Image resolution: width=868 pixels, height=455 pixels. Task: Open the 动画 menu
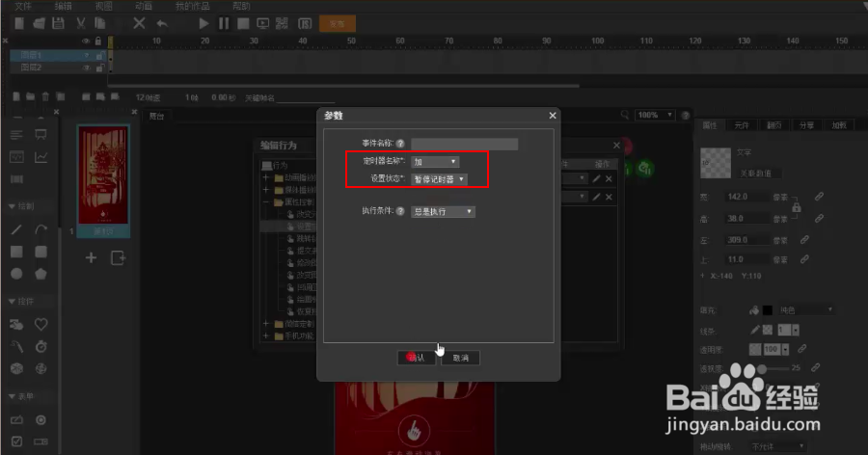(x=144, y=6)
